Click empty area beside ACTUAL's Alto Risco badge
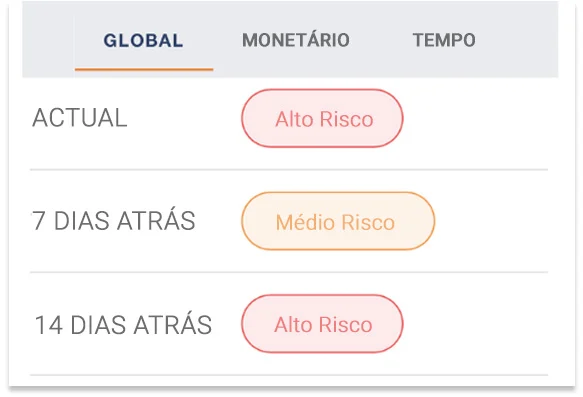This screenshot has width=583, height=397. click(476, 118)
